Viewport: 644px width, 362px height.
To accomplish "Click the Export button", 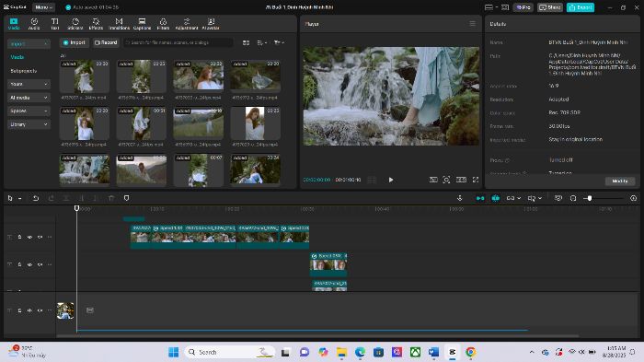I will (581, 7).
